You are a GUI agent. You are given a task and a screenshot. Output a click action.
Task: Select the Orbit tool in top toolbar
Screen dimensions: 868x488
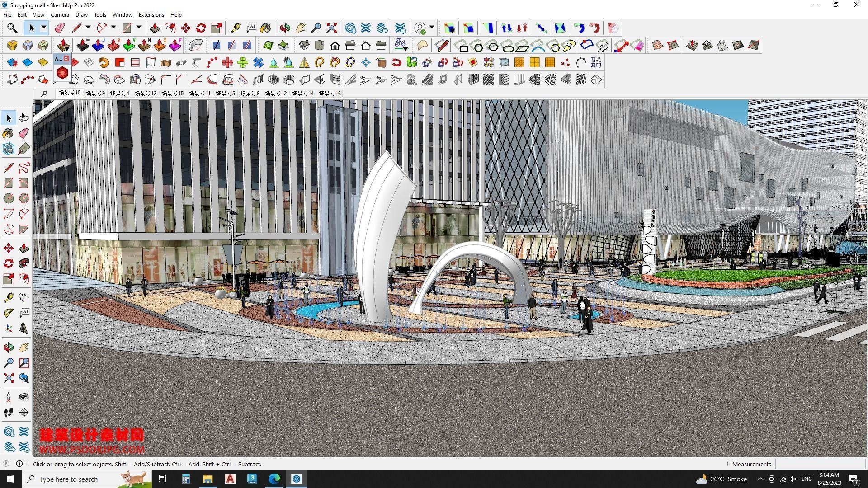[x=285, y=28]
